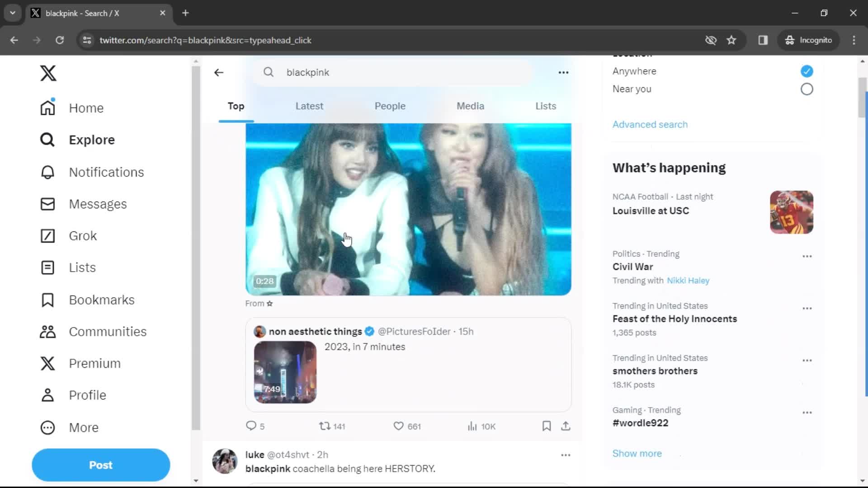The image size is (868, 488).
Task: Select Near you location option
Action: [807, 89]
